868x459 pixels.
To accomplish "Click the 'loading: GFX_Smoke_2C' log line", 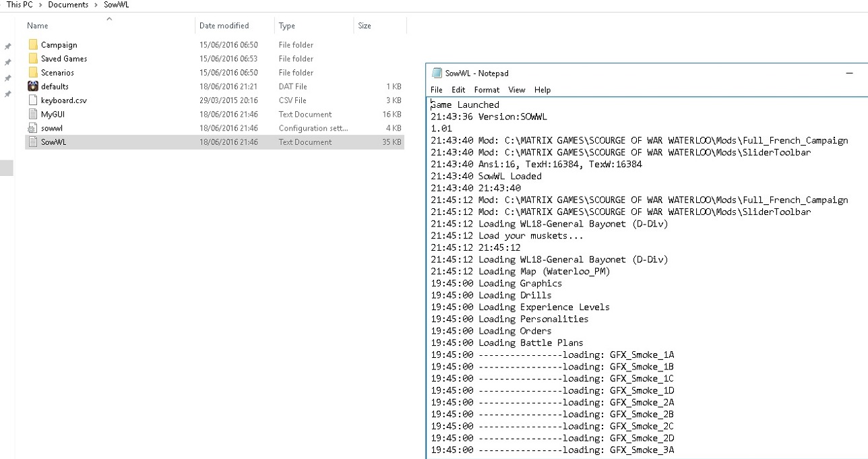I will point(553,426).
